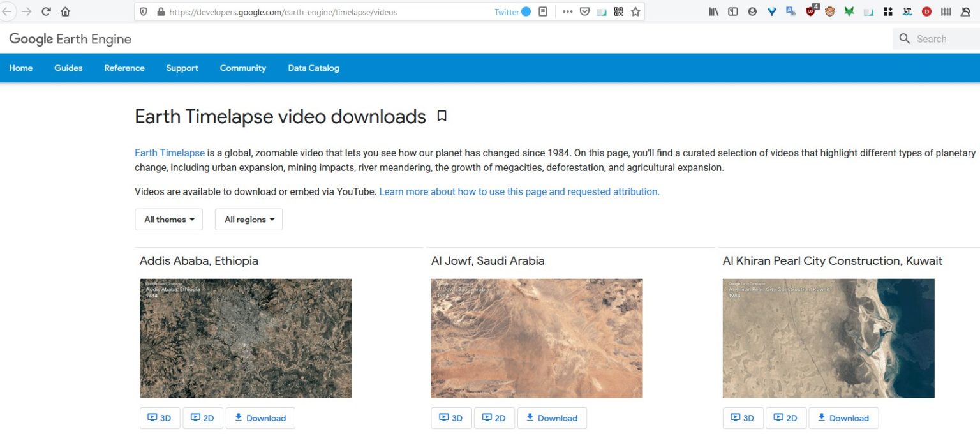This screenshot has height=443, width=980.
Task: Open the Firefox account profile icon
Action: (752, 11)
